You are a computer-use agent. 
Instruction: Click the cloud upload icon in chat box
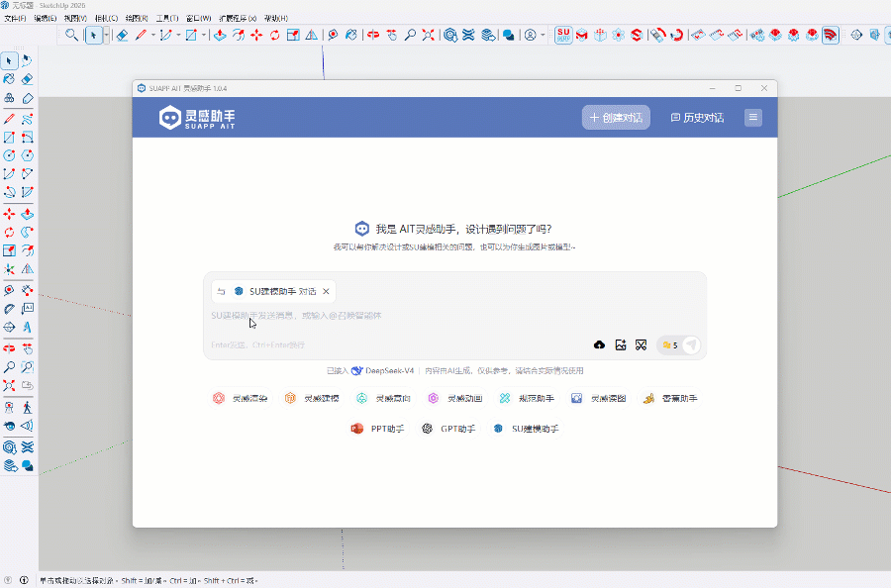click(x=600, y=344)
